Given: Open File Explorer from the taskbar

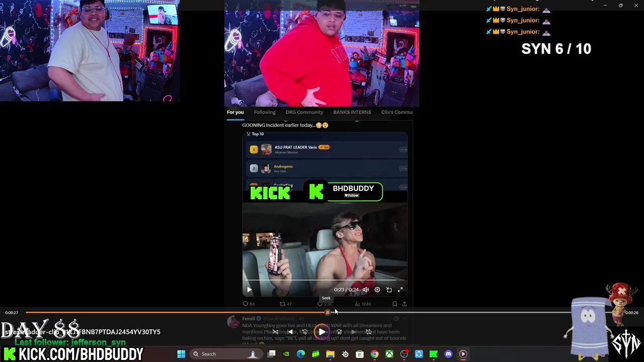Looking at the screenshot, I should (331, 354).
